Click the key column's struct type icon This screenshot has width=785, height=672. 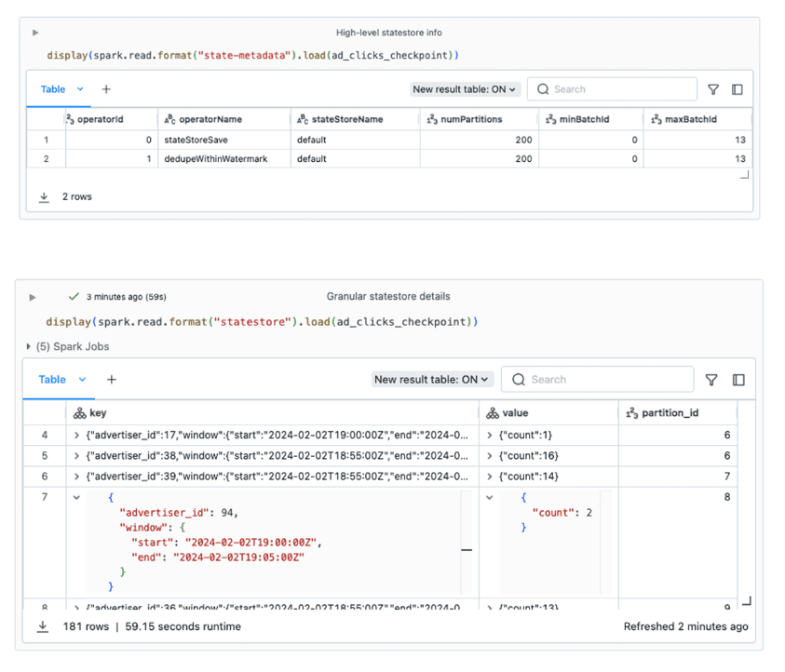click(x=79, y=413)
